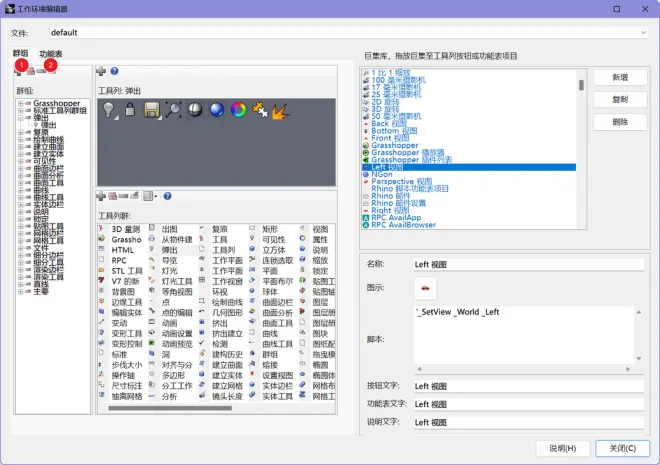Click the 新增 button
Screen dimensions: 660x465
[620, 77]
